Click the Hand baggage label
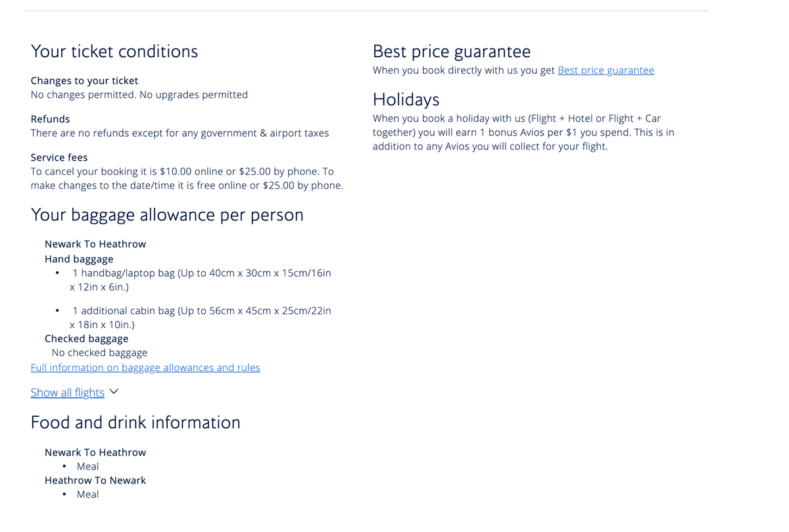This screenshot has height=532, width=789. [x=79, y=259]
